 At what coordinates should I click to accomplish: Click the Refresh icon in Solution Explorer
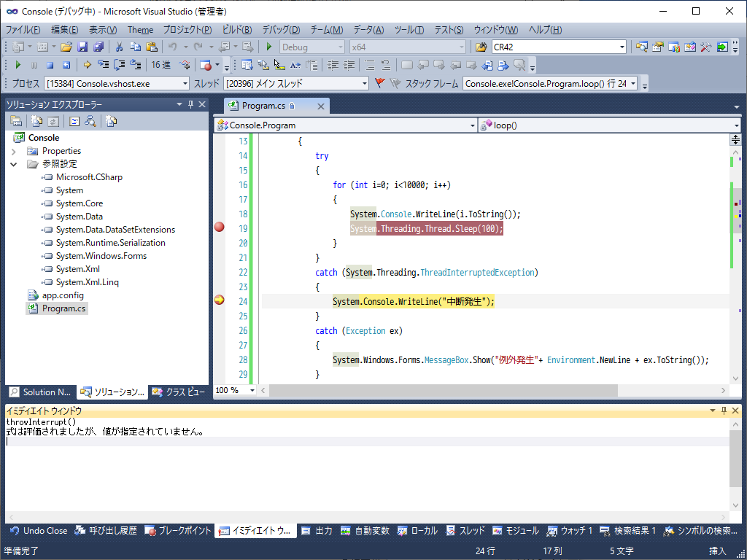(x=53, y=121)
